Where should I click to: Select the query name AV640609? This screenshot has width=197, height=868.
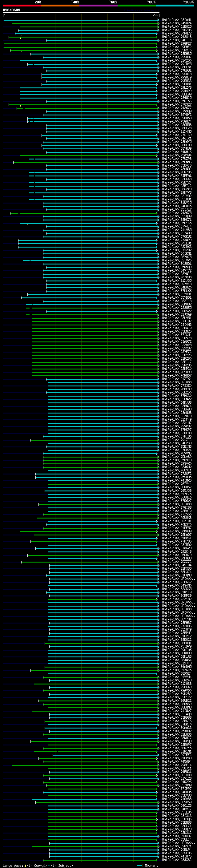point(11,10)
